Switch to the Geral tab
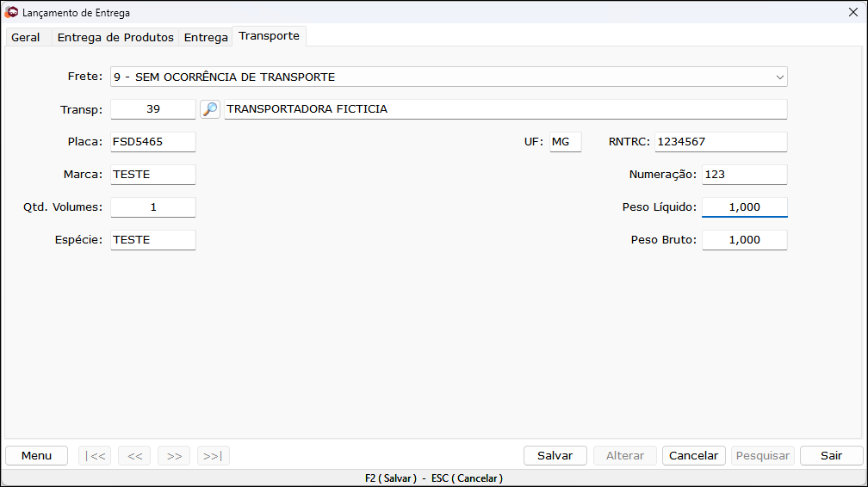The width and height of the screenshot is (868, 487). tap(26, 37)
